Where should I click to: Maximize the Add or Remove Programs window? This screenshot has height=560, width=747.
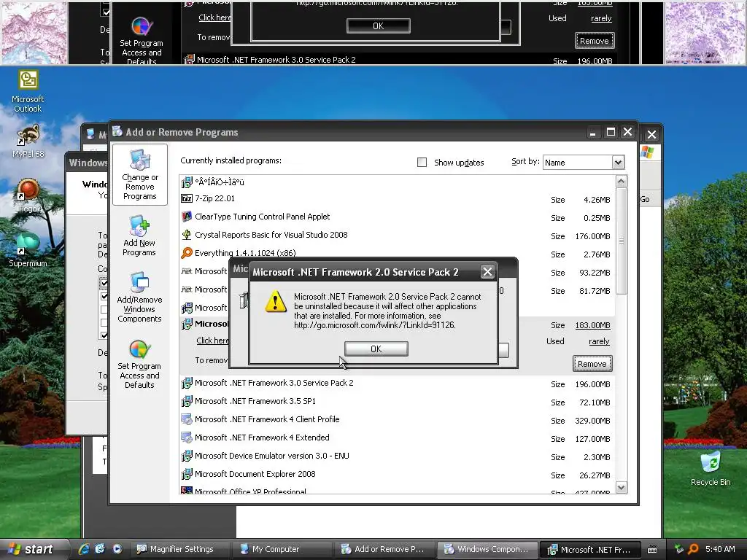611,133
